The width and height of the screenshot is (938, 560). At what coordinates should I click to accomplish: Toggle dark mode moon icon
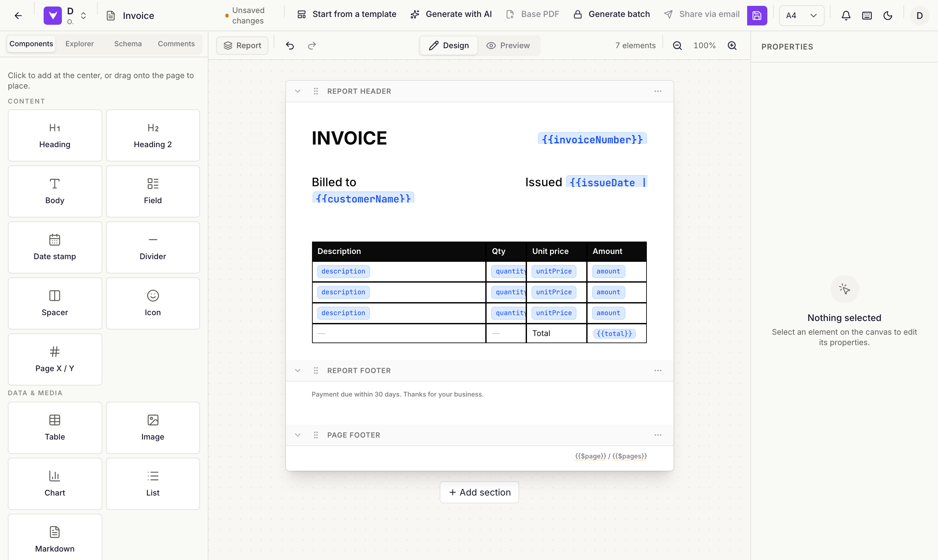click(888, 16)
